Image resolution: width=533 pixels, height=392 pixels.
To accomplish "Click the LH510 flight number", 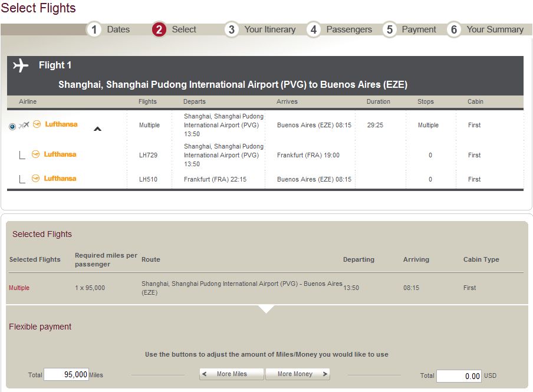I will [x=149, y=180].
